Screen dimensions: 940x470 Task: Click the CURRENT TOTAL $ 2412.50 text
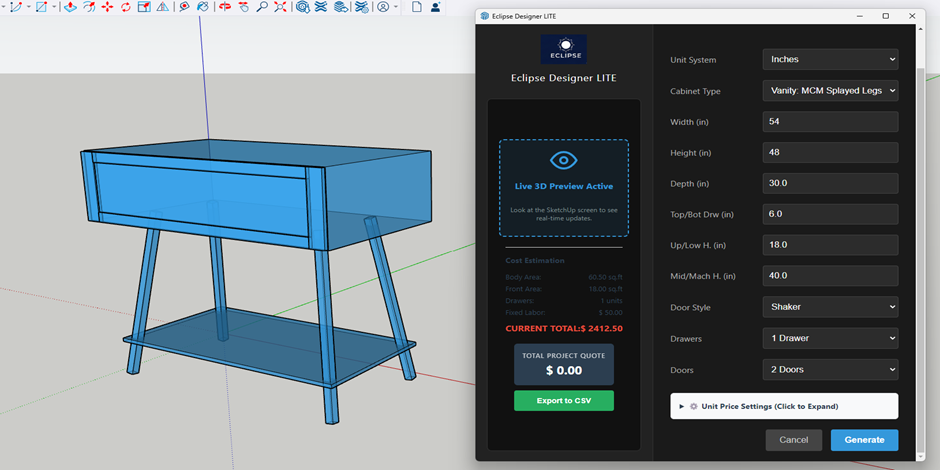(x=564, y=329)
